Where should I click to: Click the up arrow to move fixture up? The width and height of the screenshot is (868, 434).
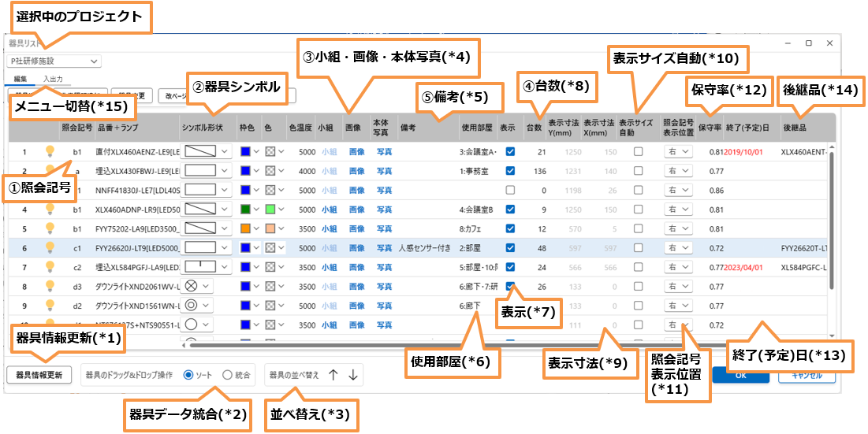pyautogui.click(x=333, y=375)
